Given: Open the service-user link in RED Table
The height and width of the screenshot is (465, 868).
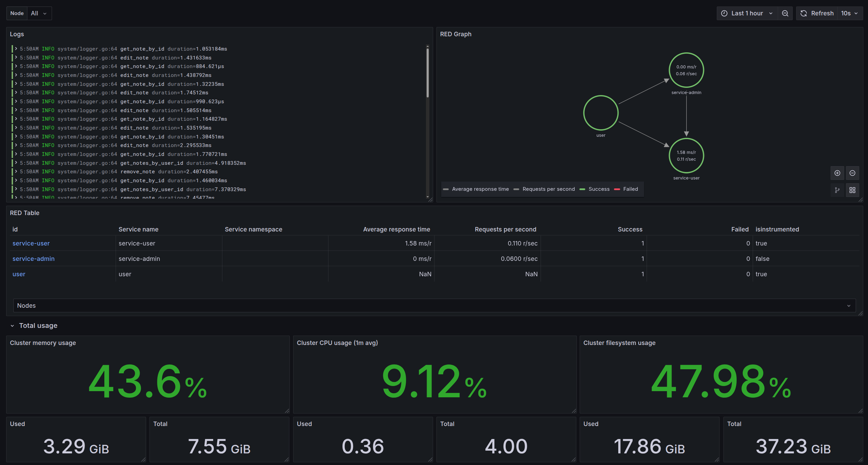Looking at the screenshot, I should [31, 243].
